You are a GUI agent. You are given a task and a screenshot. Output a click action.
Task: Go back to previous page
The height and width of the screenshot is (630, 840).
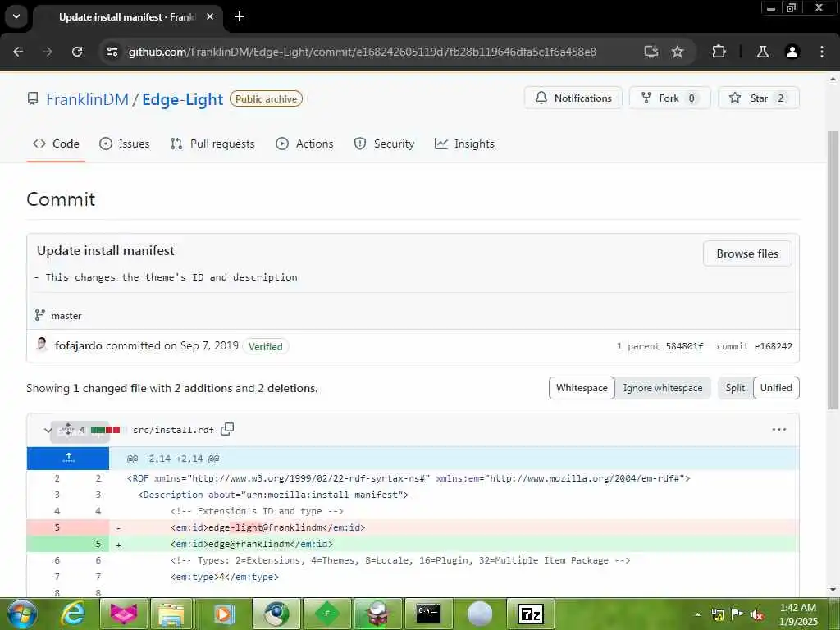point(18,52)
